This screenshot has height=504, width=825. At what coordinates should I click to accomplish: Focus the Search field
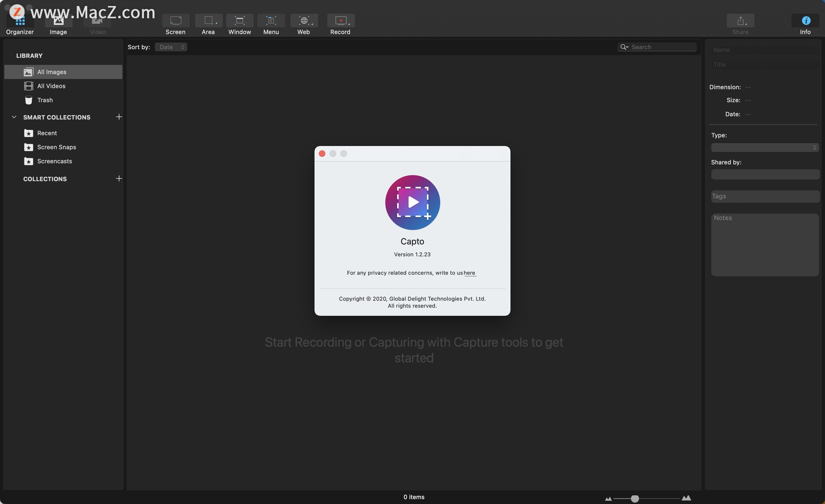point(657,47)
